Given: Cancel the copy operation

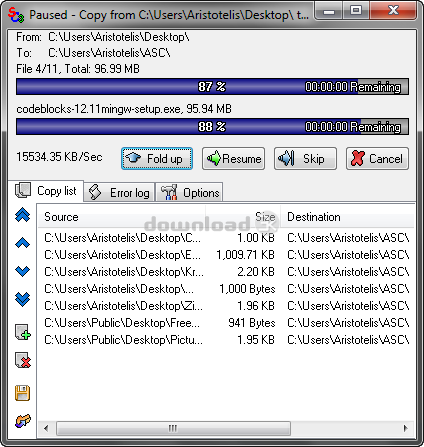Looking at the screenshot, I should (x=377, y=159).
